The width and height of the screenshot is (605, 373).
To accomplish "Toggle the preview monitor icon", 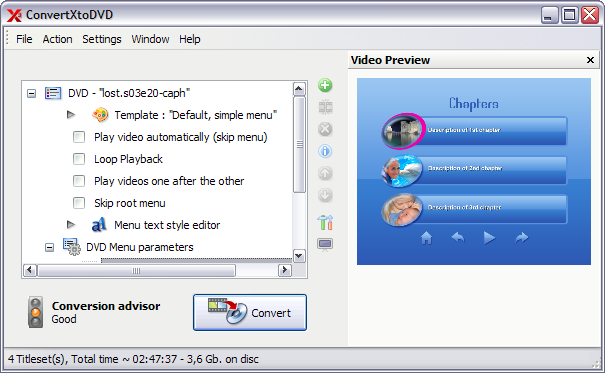I will pos(325,245).
